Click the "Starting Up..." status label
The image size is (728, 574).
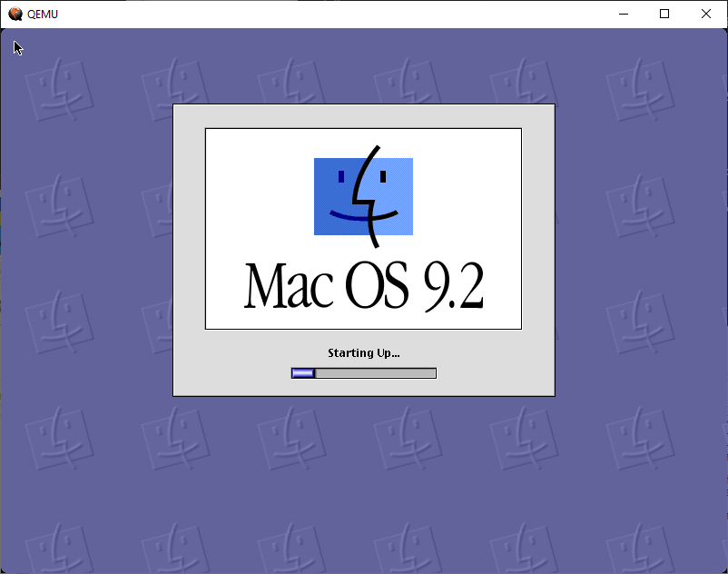[363, 352]
